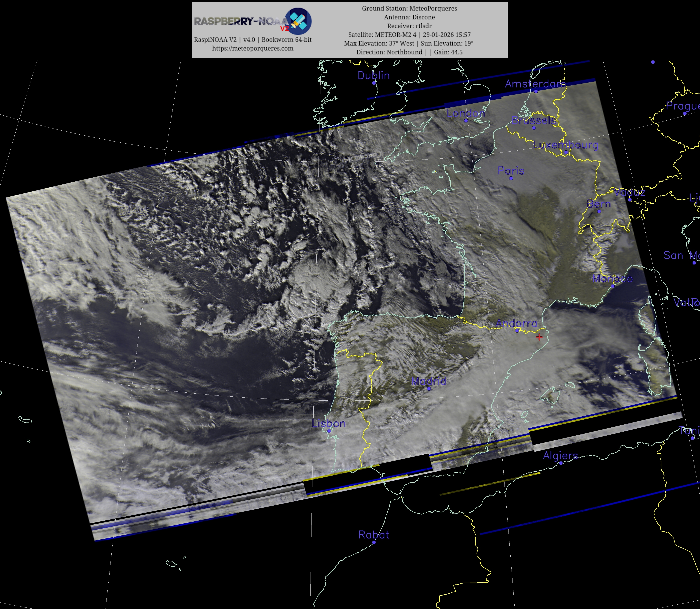700x609 pixels.
Task: Click the Amsterdam city label
Action: pyautogui.click(x=535, y=84)
